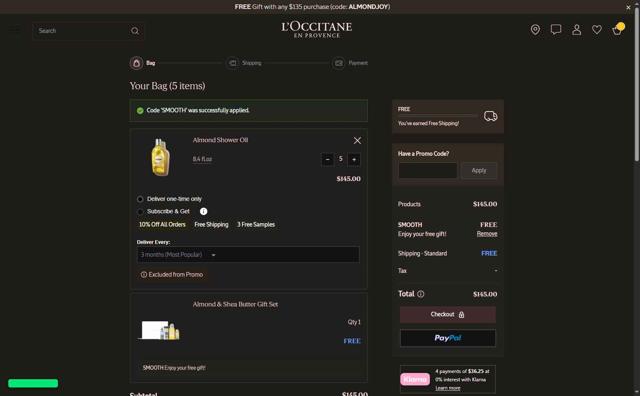Select Deliver one-time only option
The width and height of the screenshot is (640, 396).
click(x=140, y=199)
